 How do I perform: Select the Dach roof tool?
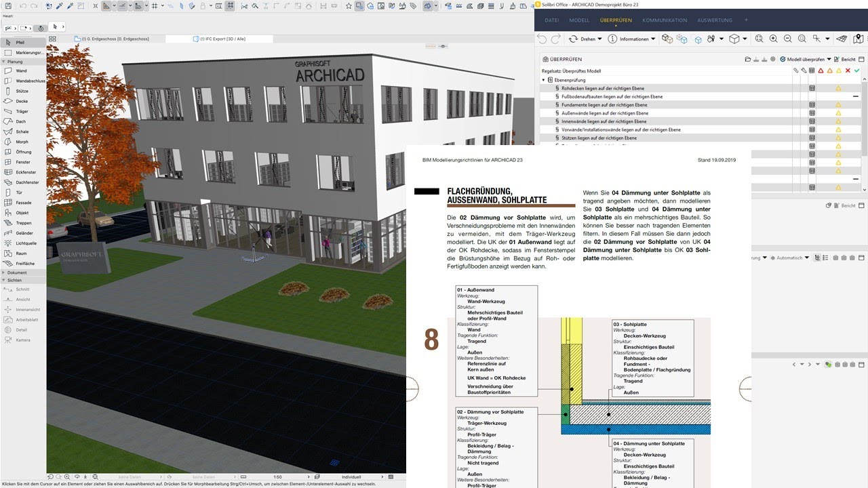[23, 121]
